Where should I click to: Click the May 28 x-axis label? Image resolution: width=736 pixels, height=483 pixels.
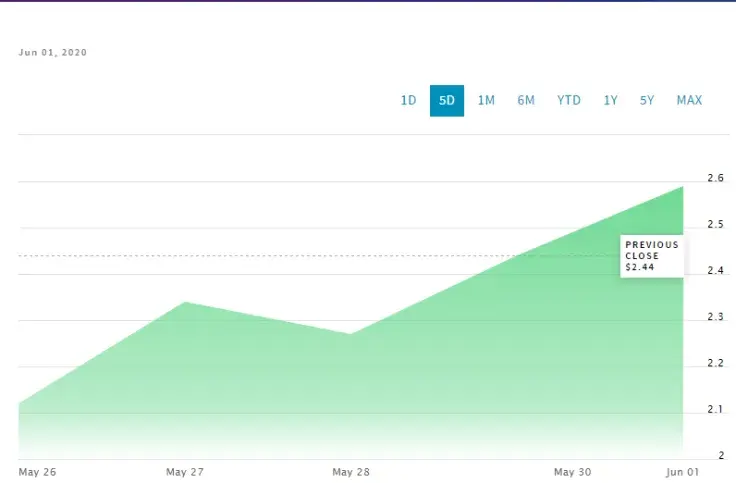click(351, 472)
